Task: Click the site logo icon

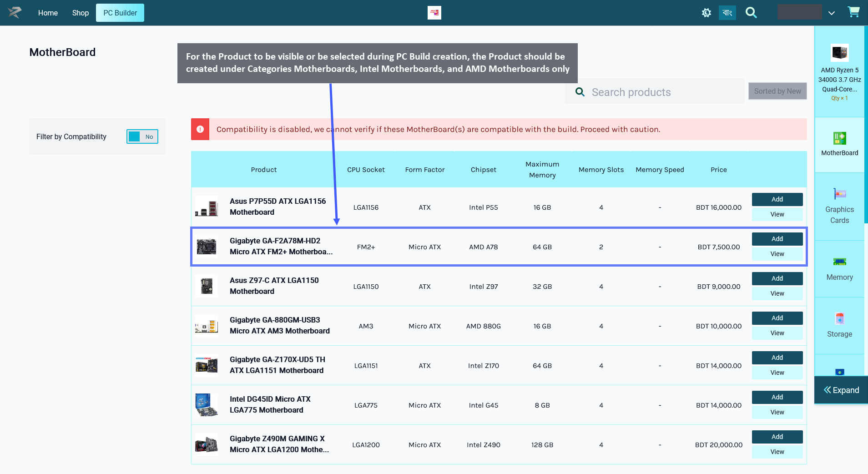Action: point(15,12)
